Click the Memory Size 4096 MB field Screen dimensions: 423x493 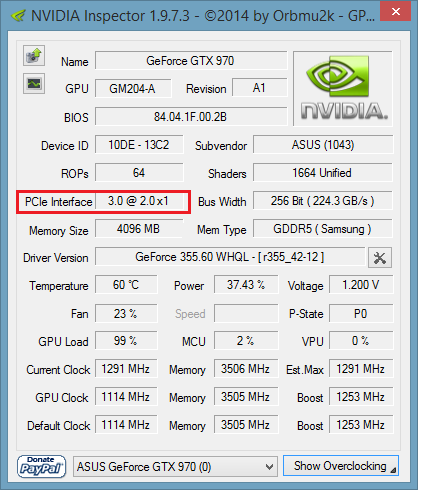(x=139, y=229)
